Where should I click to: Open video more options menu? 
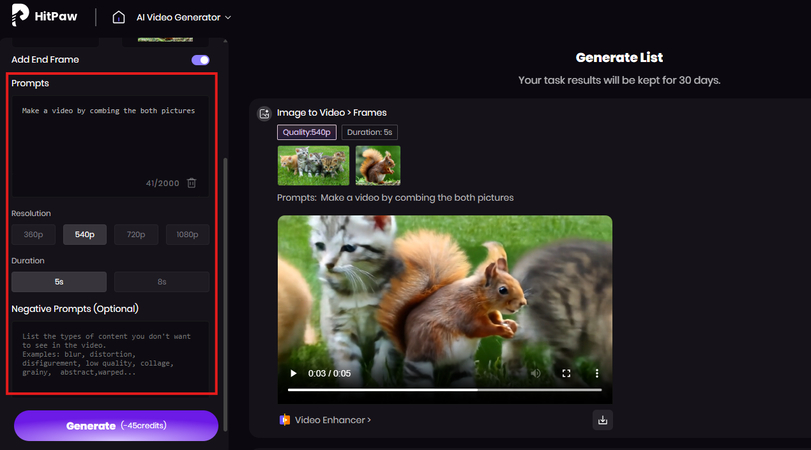click(597, 373)
